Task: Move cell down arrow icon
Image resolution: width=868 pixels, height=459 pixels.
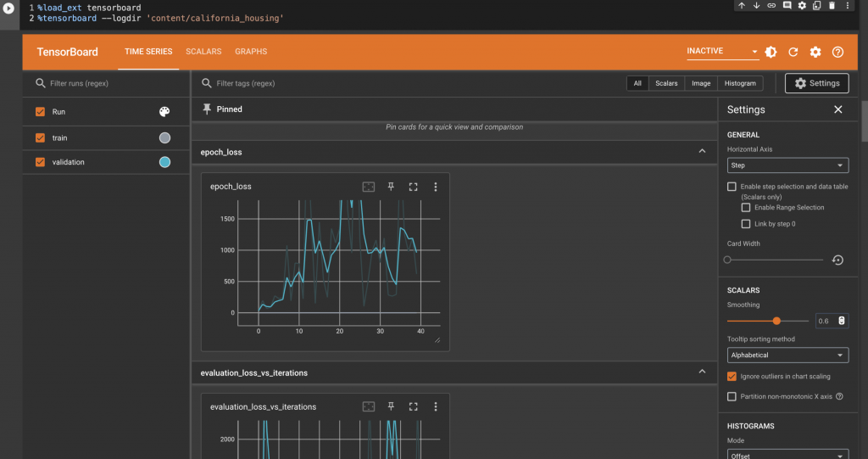Action: click(756, 6)
